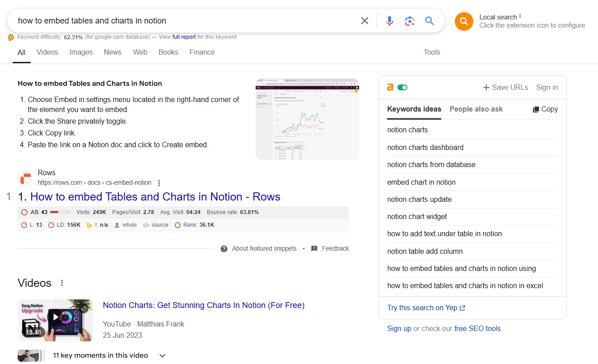Click the Local search info icon
This screenshot has height=364, width=598.
coord(520,16)
